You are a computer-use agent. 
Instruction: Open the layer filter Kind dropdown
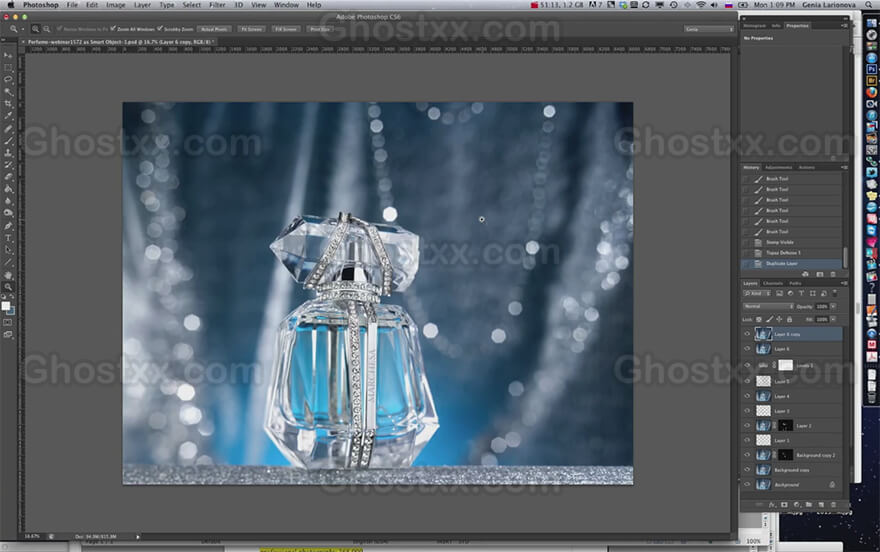point(756,293)
